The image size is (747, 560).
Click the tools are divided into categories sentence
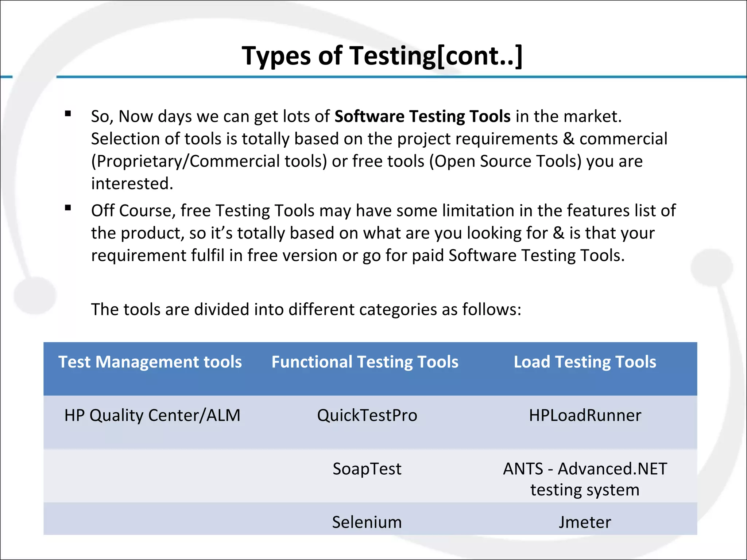pyautogui.click(x=306, y=309)
